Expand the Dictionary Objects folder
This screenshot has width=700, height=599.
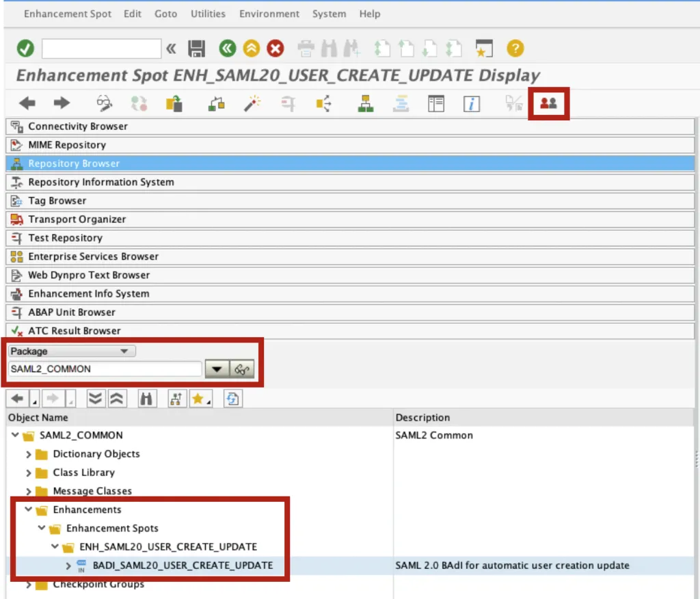click(x=29, y=454)
